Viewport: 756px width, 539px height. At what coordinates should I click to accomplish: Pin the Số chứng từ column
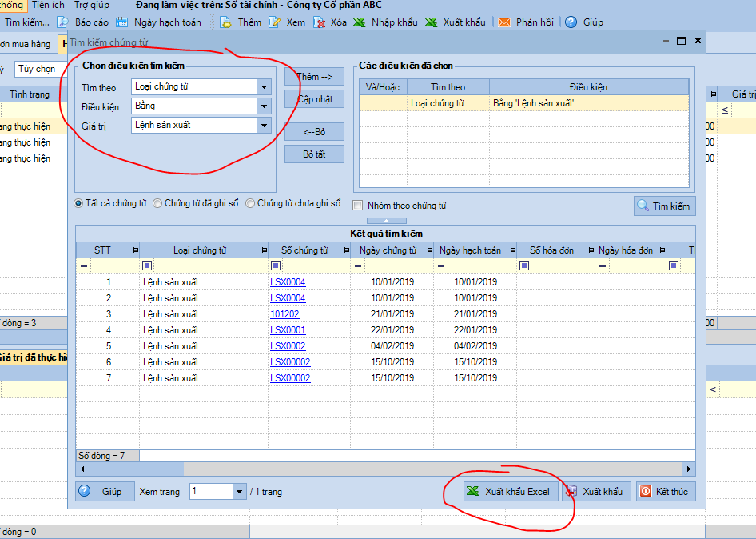point(346,250)
